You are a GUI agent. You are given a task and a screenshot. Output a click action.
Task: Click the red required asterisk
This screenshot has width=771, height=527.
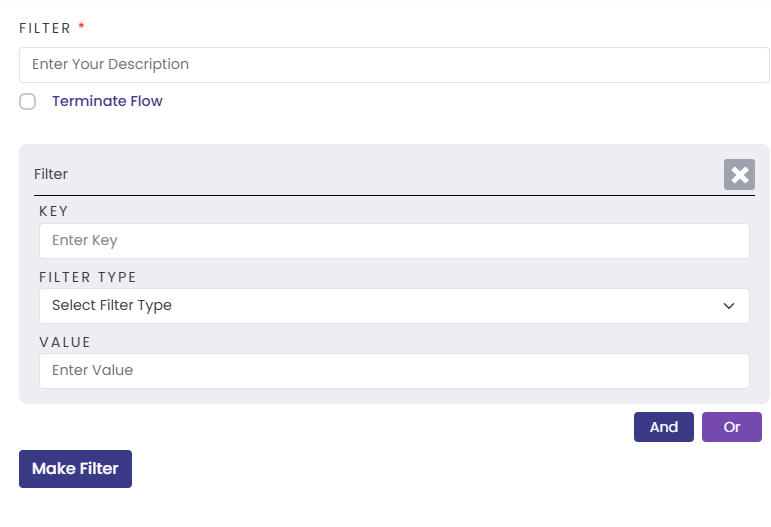pos(81,27)
